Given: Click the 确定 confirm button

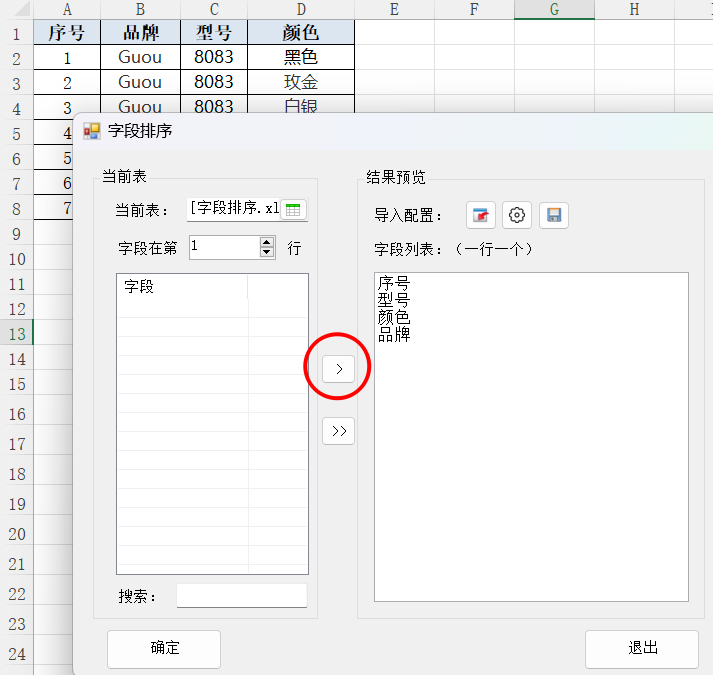Looking at the screenshot, I should [164, 648].
